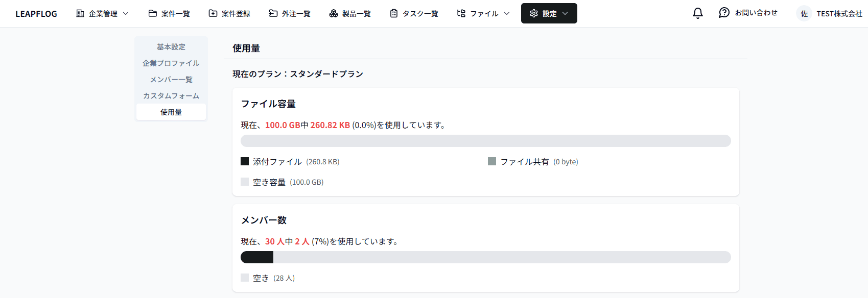The height and width of the screenshot is (298, 868).
Task: Open 基本設定 in the settings sidebar
Action: [x=171, y=47]
